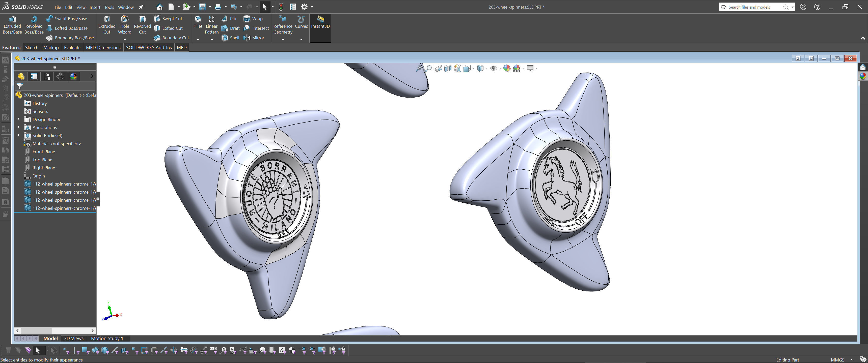The image size is (868, 363).
Task: Toggle the Instant3D button
Action: click(x=320, y=22)
